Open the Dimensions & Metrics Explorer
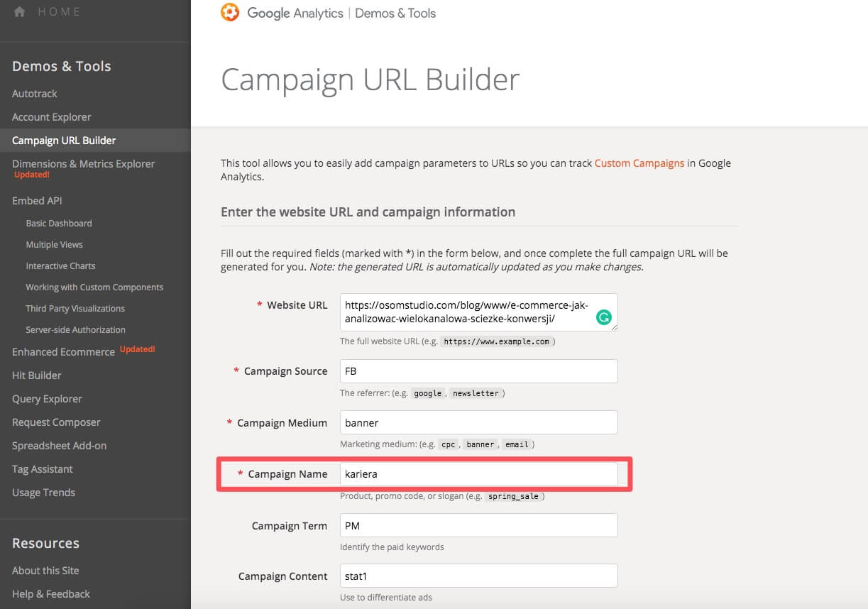Image resolution: width=868 pixels, height=609 pixels. [x=82, y=163]
